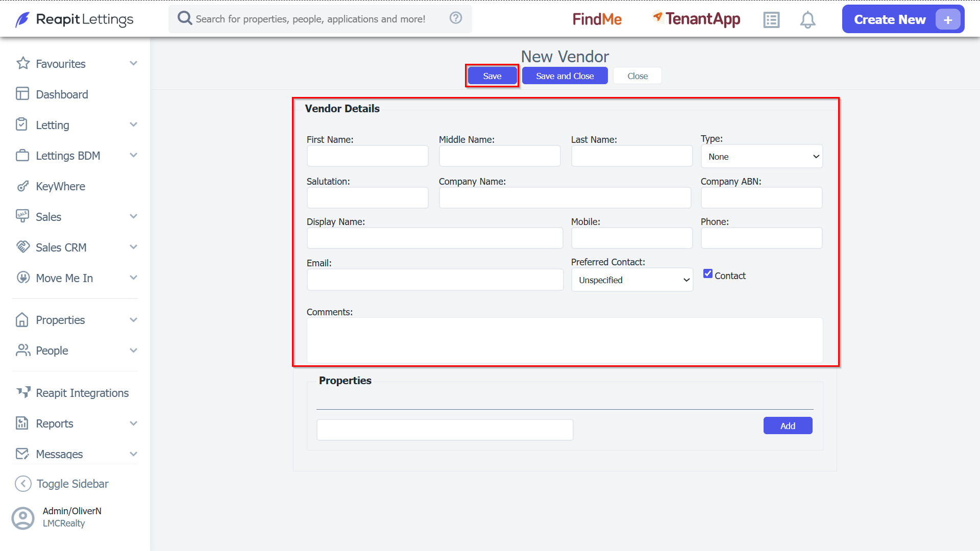980x551 pixels.
Task: Open the notifications bell icon
Action: tap(807, 20)
